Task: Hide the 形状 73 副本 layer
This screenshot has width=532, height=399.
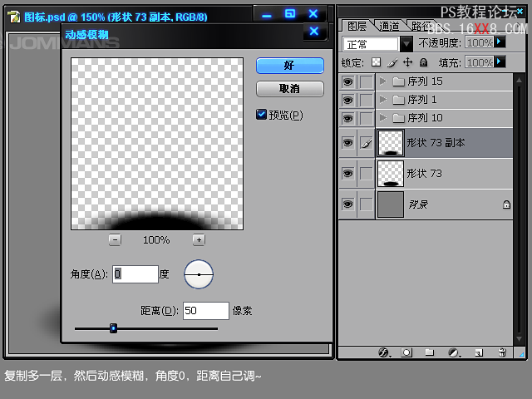Action: tap(347, 143)
